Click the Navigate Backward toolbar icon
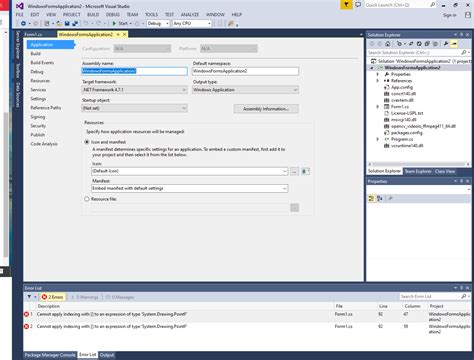The image size is (474, 360). click(x=23, y=23)
